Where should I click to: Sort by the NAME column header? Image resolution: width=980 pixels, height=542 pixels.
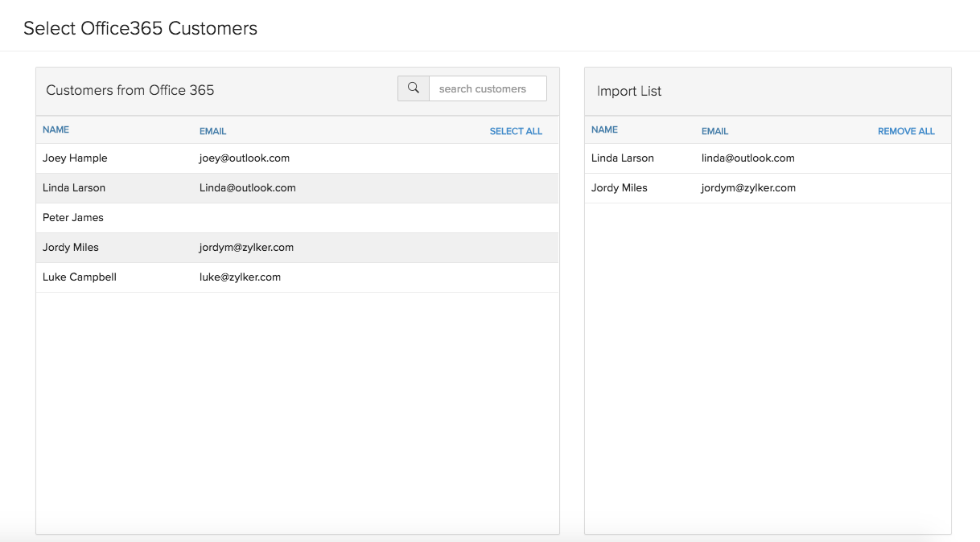pos(56,129)
